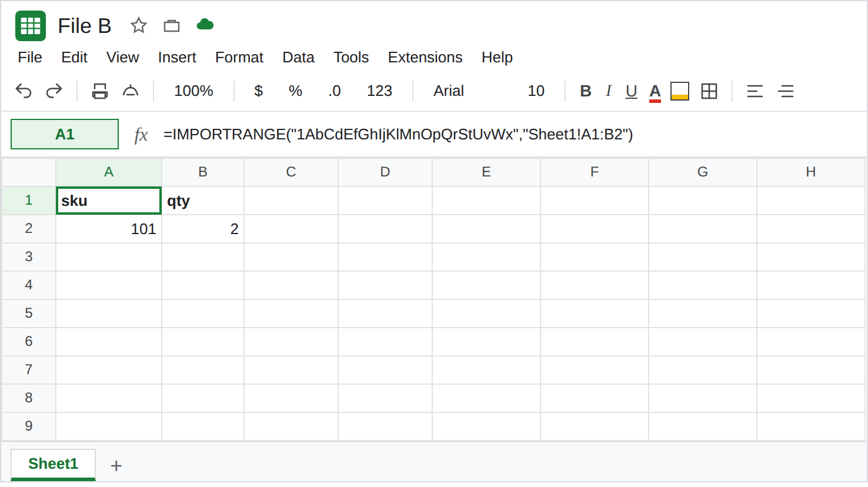Open the Data menu
This screenshot has width=868, height=487.
point(298,58)
